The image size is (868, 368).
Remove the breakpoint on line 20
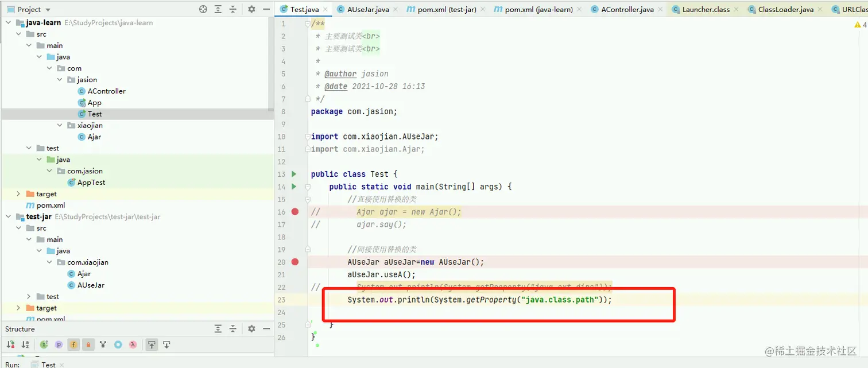pyautogui.click(x=295, y=262)
